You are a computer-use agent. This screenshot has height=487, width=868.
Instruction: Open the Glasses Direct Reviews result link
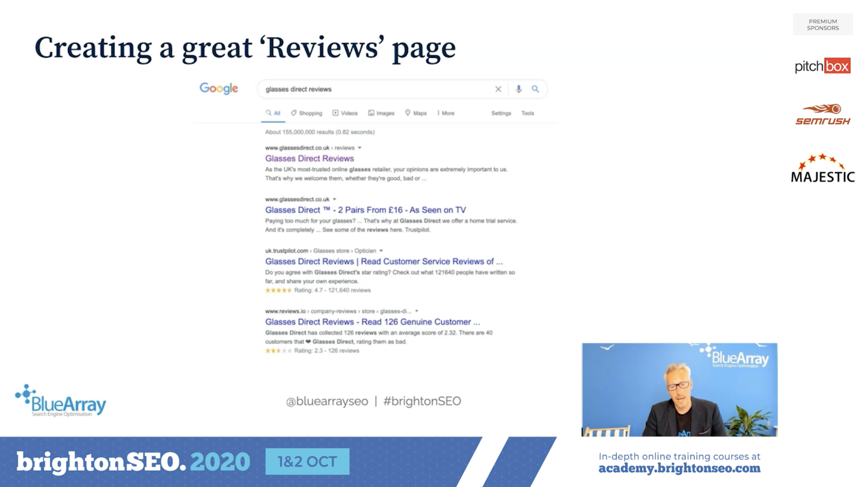309,159
